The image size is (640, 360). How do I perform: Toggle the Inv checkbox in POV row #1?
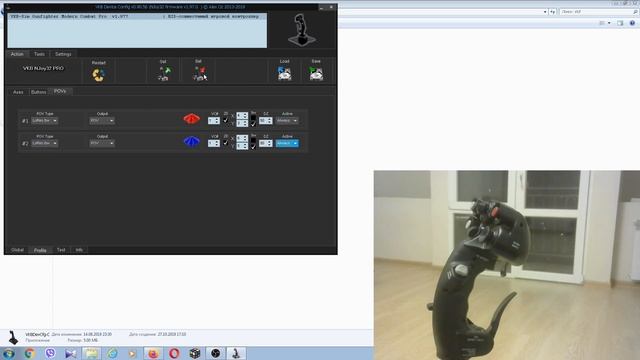coord(253,123)
